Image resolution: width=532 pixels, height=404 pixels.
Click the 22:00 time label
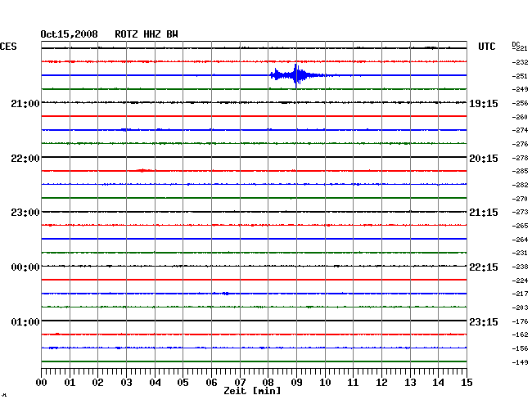(x=25, y=159)
